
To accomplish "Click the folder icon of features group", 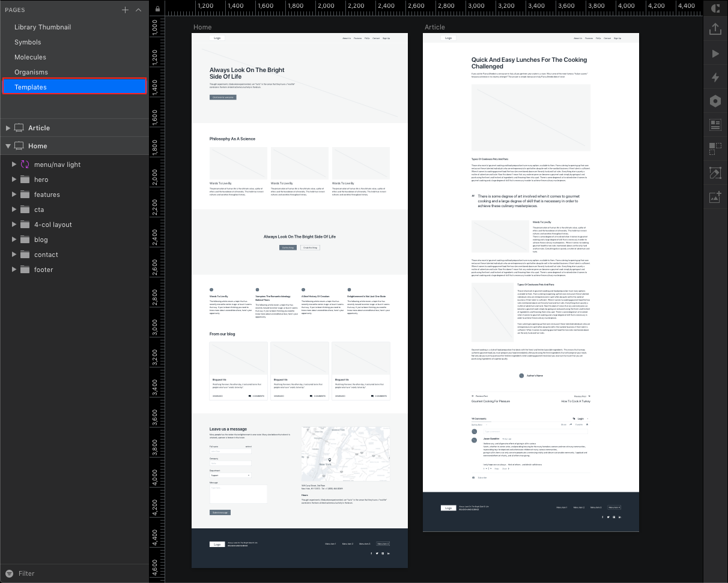I will tap(25, 195).
